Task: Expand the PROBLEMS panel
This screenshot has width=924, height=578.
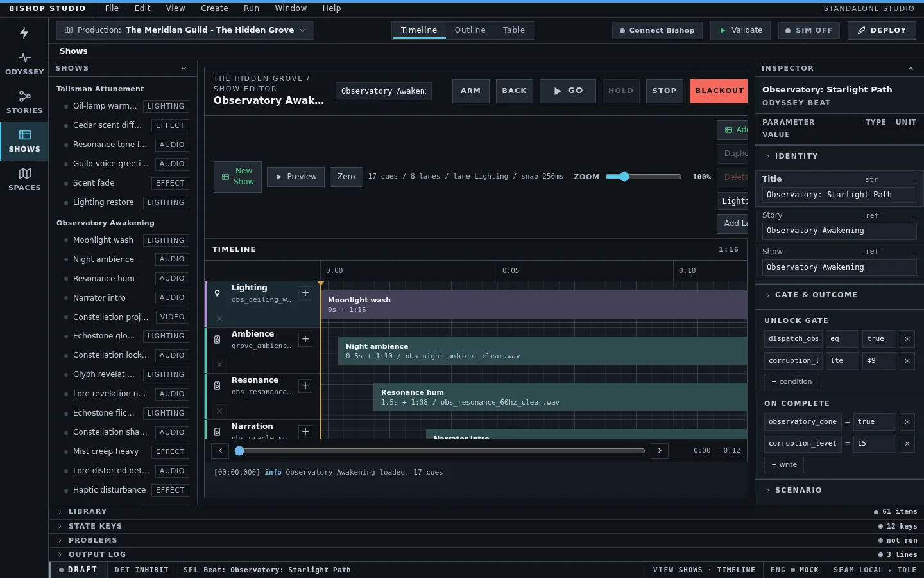Action: (x=486, y=540)
